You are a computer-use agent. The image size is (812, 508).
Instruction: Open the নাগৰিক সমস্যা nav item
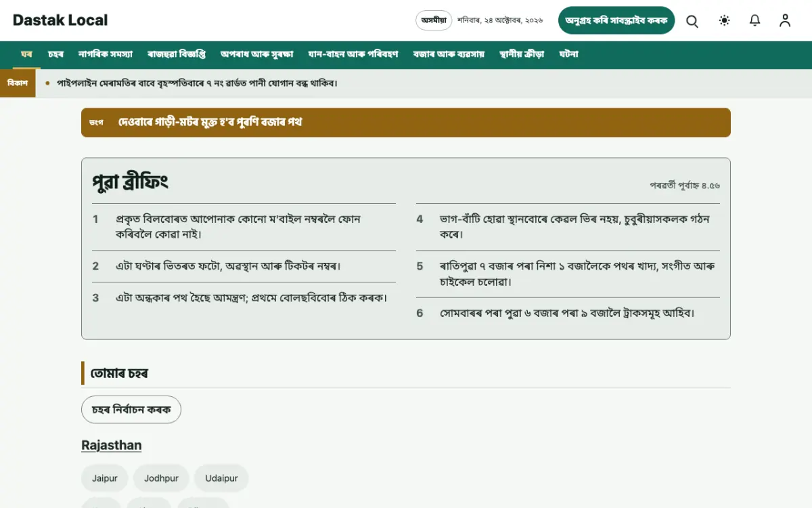tap(105, 54)
